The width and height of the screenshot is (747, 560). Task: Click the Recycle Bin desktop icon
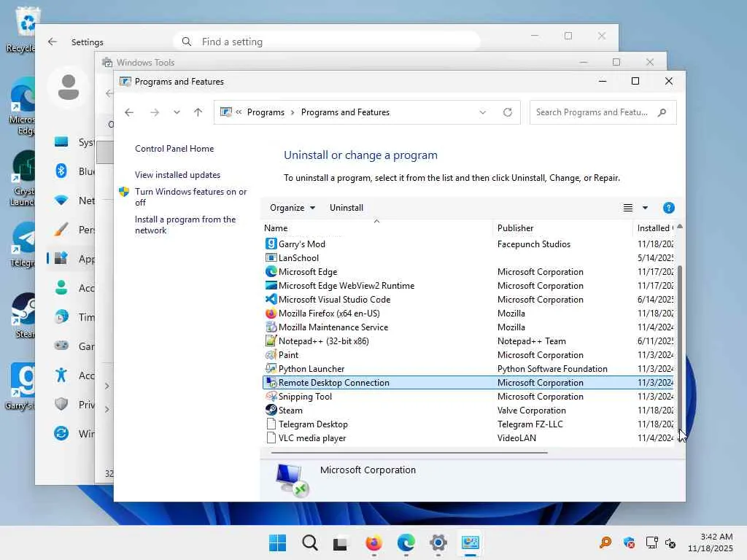click(x=21, y=29)
